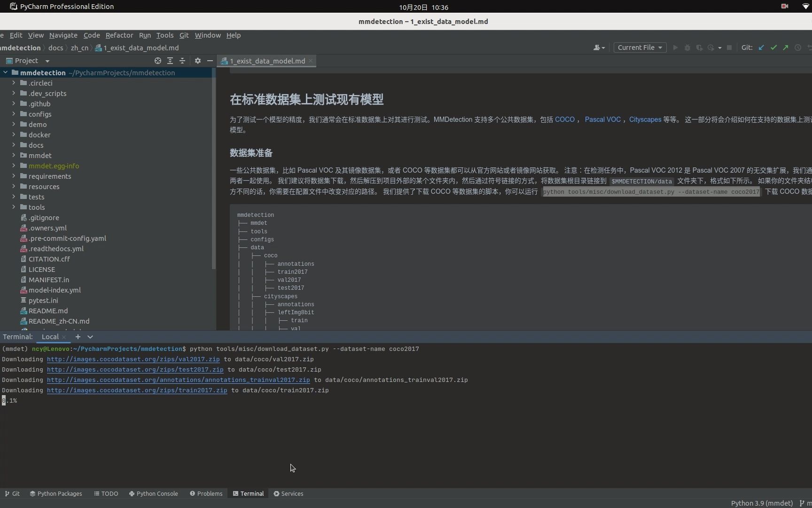Screen dimensions: 812x508
Task: Run the current file with the play icon
Action: [x=675, y=48]
